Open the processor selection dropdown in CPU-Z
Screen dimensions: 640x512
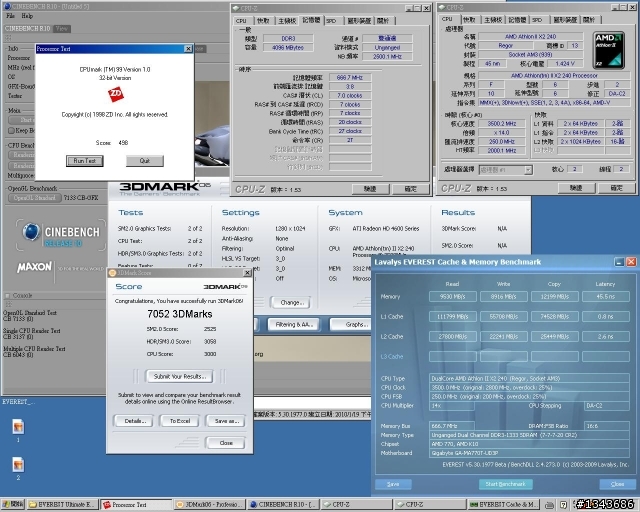[x=528, y=170]
